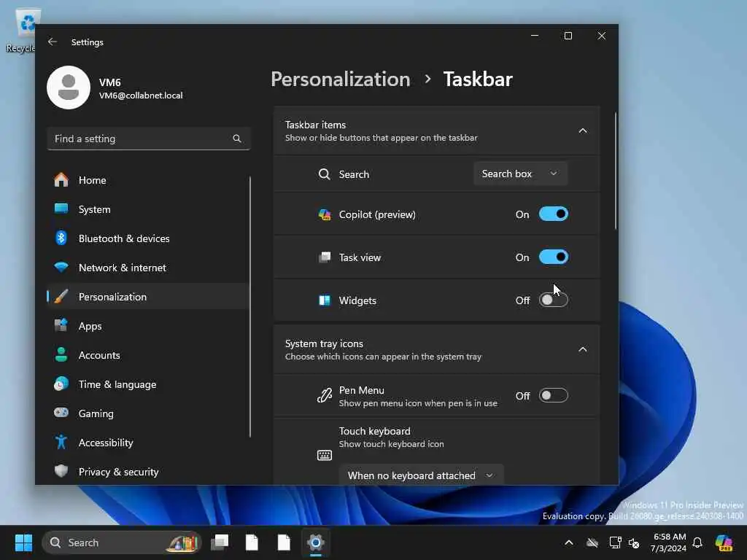Turn off the Copilot (preview) toggle
Image resolution: width=747 pixels, height=560 pixels.
point(554,214)
